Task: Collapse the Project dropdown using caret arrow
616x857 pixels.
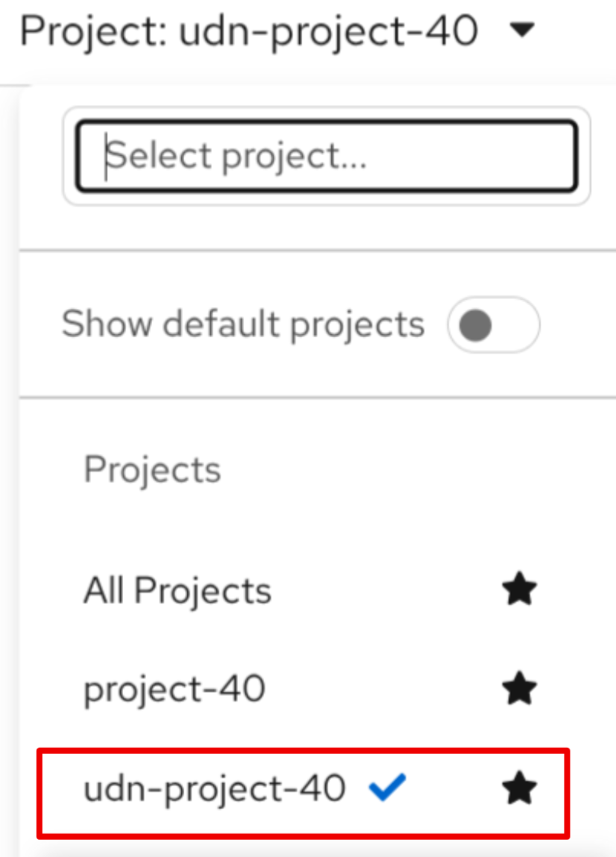Action: [x=524, y=31]
